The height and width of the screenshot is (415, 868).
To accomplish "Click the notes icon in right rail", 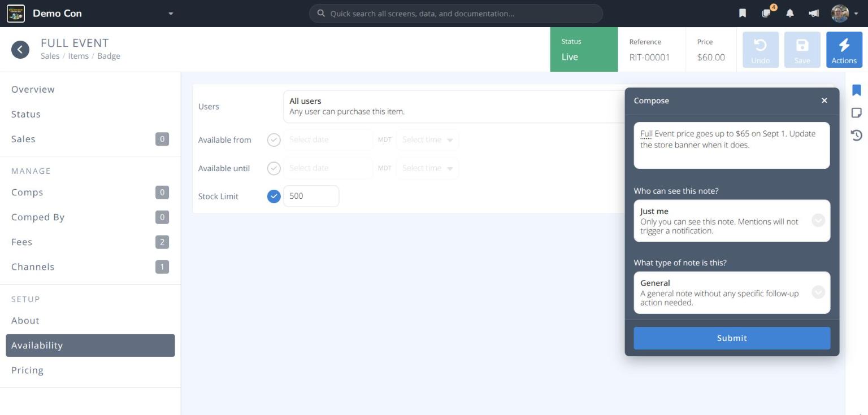I will click(856, 113).
